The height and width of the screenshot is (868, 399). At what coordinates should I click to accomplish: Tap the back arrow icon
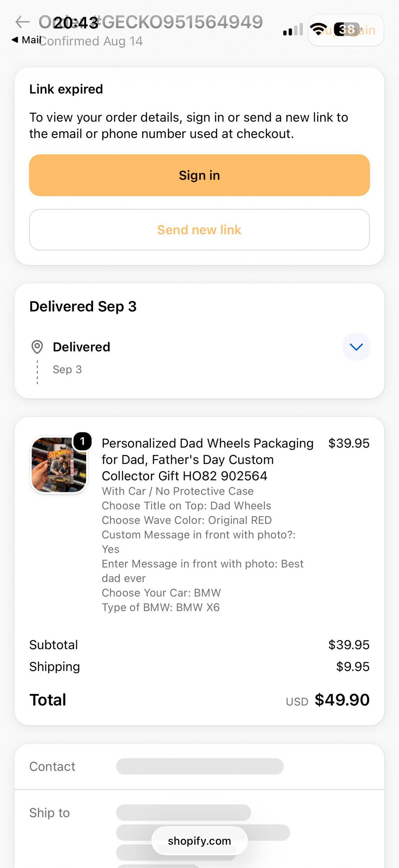[22, 22]
